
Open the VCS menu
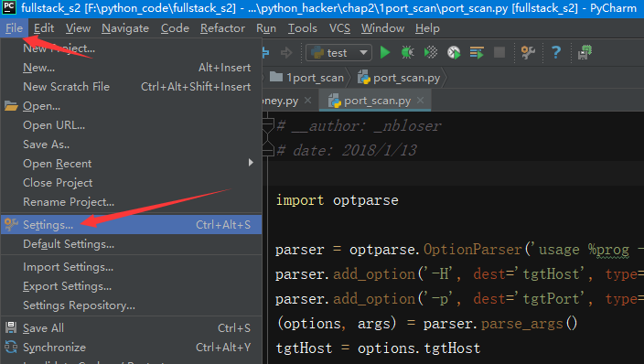tap(339, 28)
